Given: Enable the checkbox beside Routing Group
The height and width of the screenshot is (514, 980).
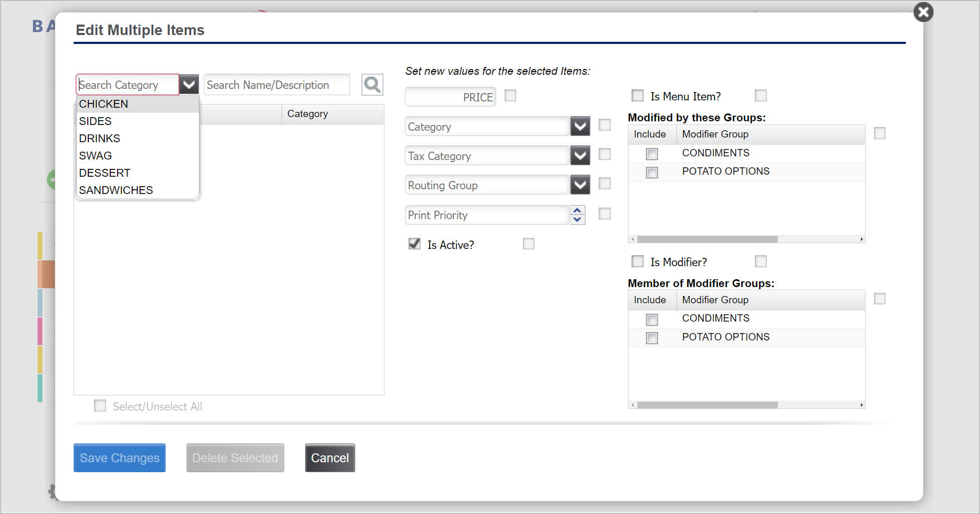Looking at the screenshot, I should click(604, 184).
